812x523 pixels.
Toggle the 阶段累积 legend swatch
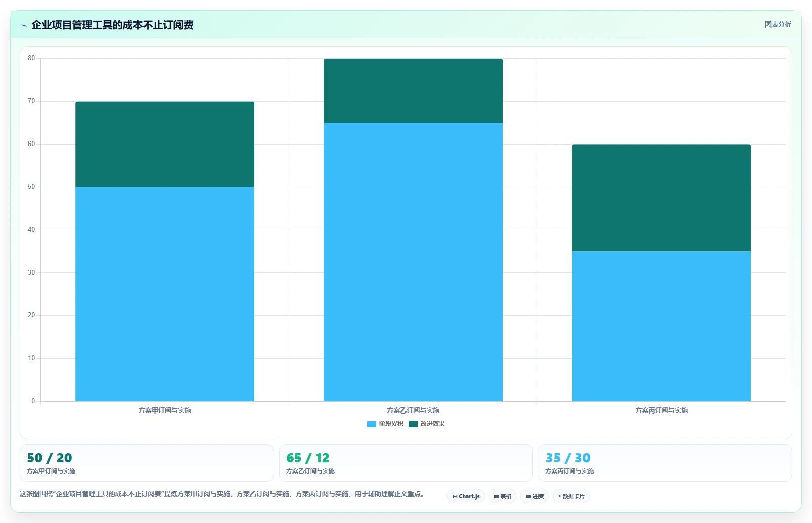pyautogui.click(x=372, y=424)
